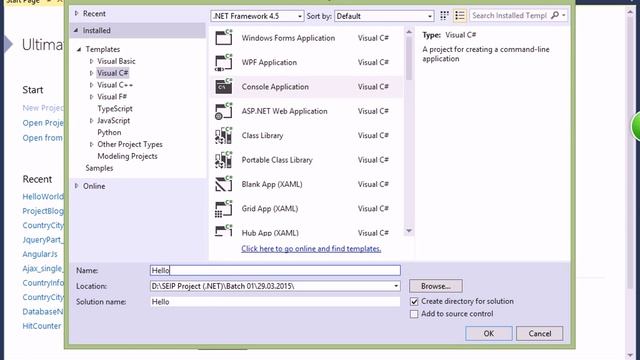Viewport: 640px width, 360px height.
Task: Select Modeling Projects tree item
Action: coord(127,156)
